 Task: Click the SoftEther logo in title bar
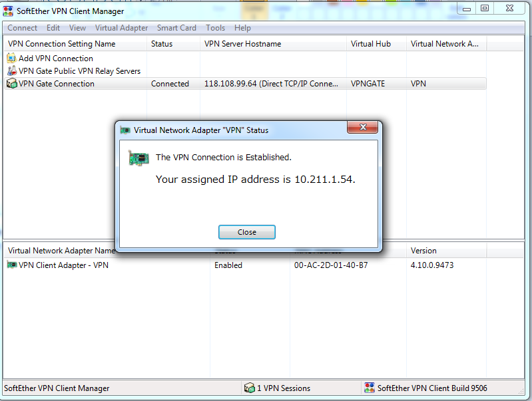[x=8, y=11]
